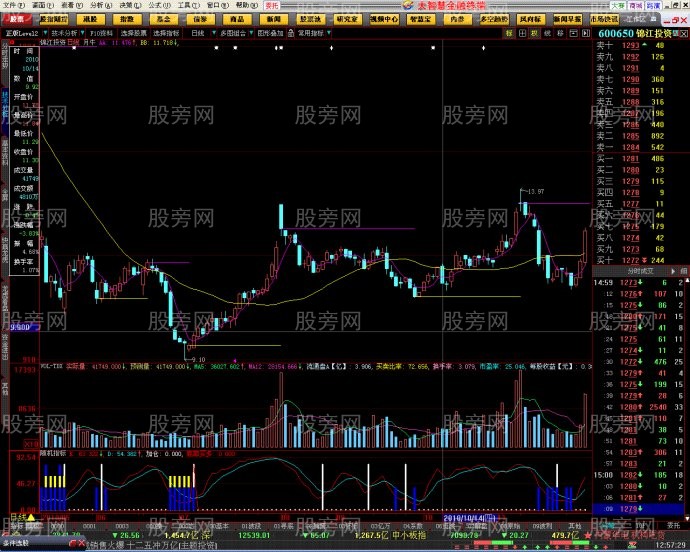Viewport: 690px width, 552px height.
Task: Click the 港股 yellow toolbar button
Action: tap(90, 19)
